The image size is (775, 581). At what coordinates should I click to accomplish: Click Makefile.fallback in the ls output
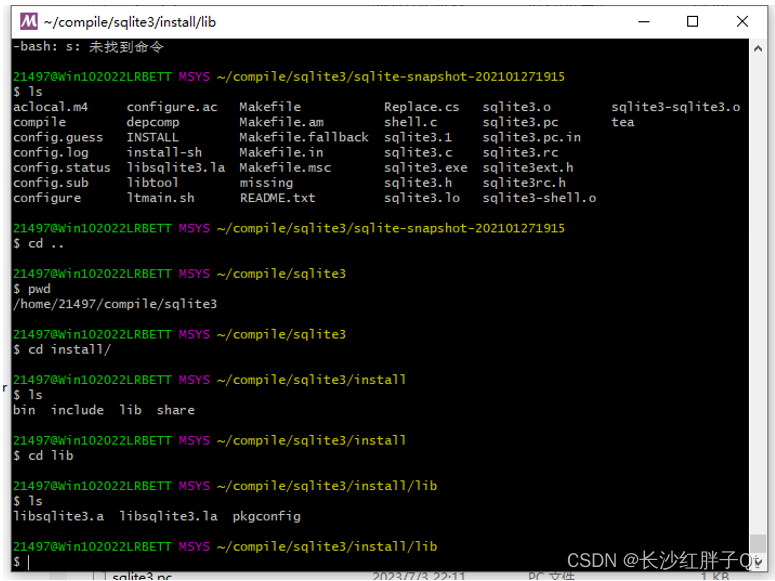click(304, 137)
